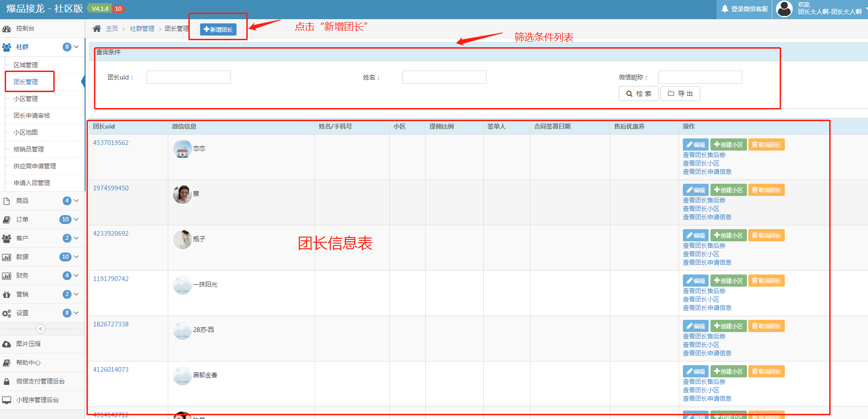Open the 控制台 dashboard icon
868x419 pixels.
[x=7, y=29]
